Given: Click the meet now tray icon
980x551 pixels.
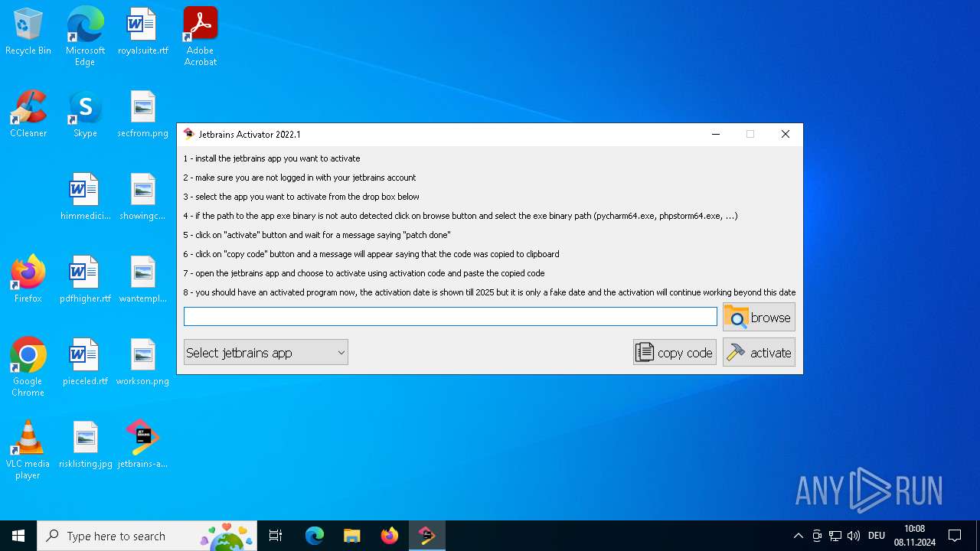Looking at the screenshot, I should click(817, 536).
